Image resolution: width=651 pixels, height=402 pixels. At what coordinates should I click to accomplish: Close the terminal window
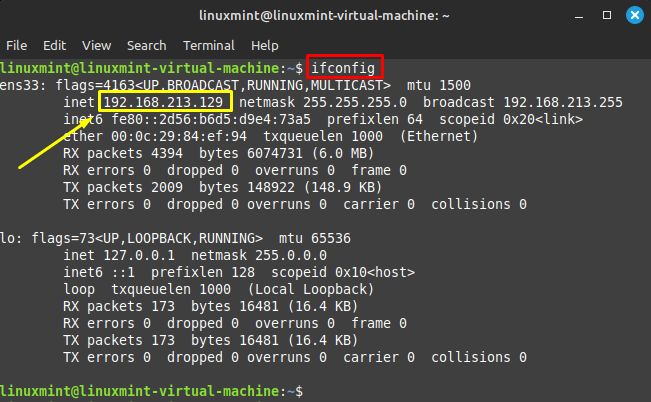[634, 16]
